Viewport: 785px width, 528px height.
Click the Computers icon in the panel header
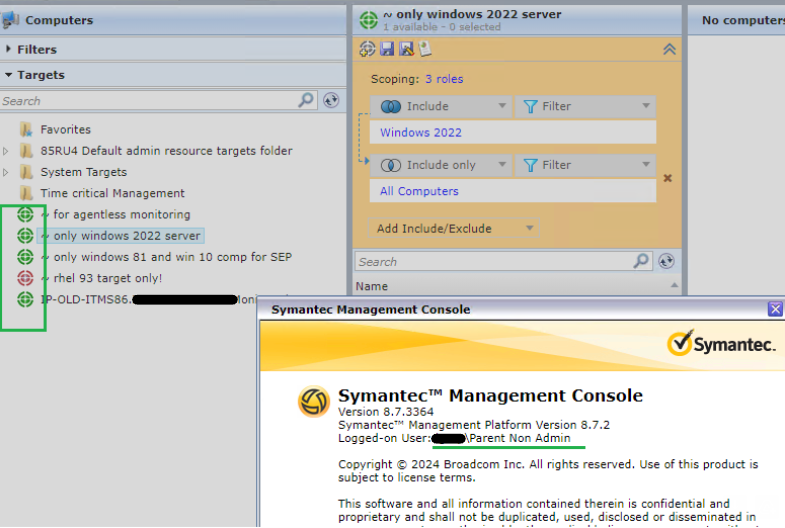[x=10, y=20]
